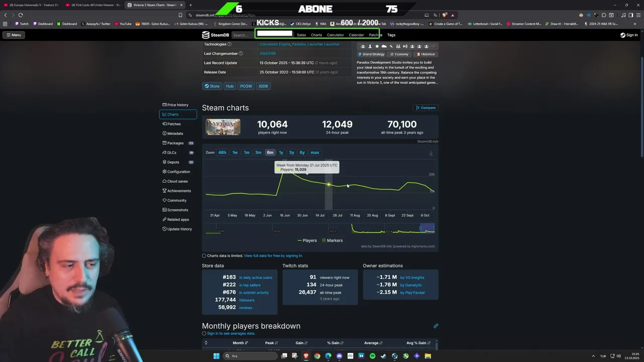Set chart zoom to 1m
Image resolution: width=644 pixels, height=362 pixels.
coord(247,152)
